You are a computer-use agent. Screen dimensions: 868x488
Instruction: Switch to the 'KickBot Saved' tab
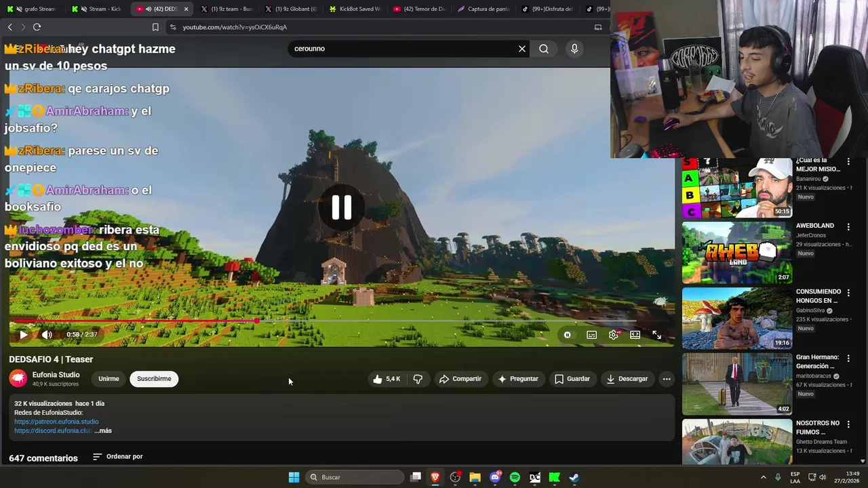355,9
